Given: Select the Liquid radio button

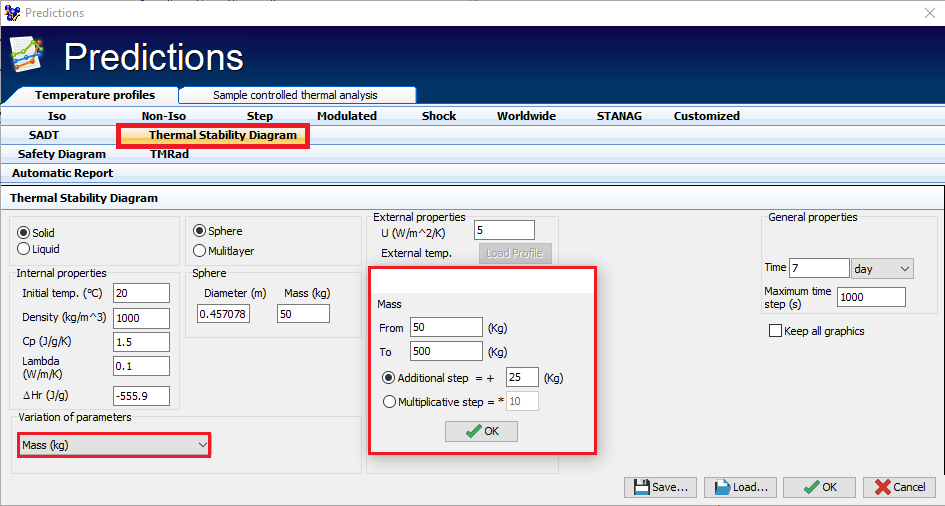Looking at the screenshot, I should (x=24, y=249).
